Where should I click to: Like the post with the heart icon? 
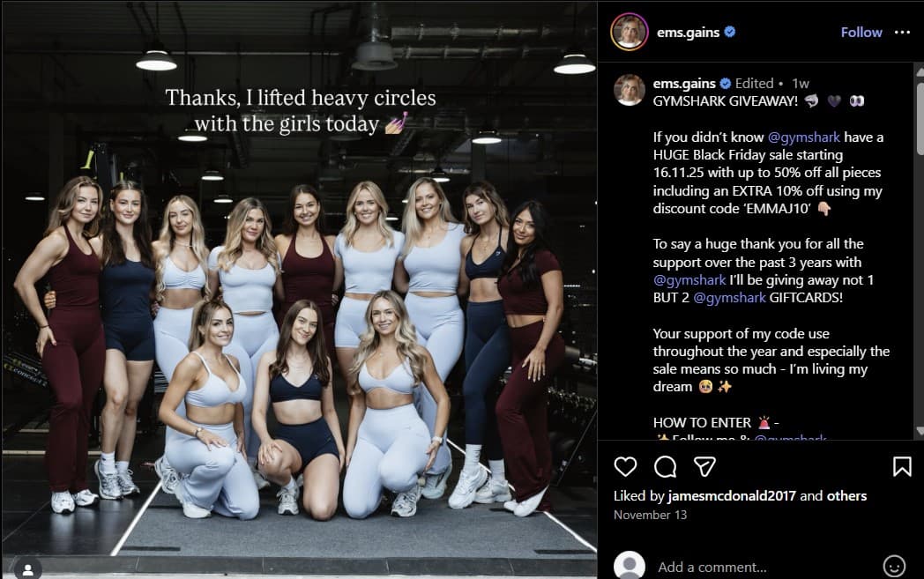click(x=625, y=466)
